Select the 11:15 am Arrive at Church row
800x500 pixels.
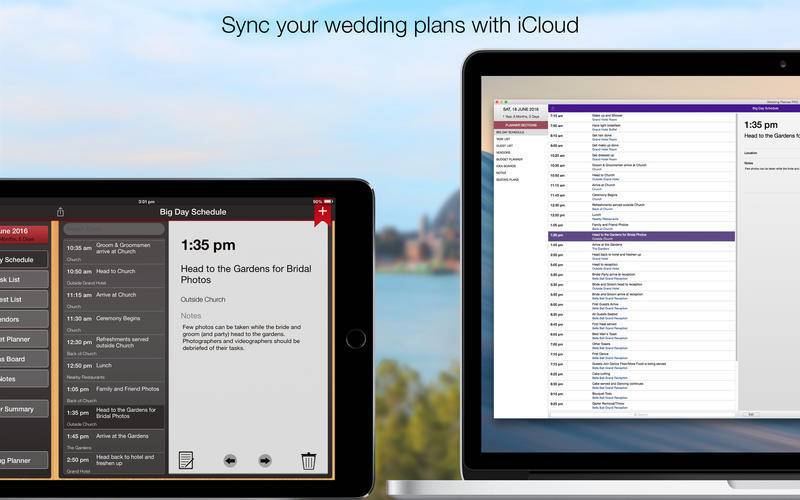point(114,298)
